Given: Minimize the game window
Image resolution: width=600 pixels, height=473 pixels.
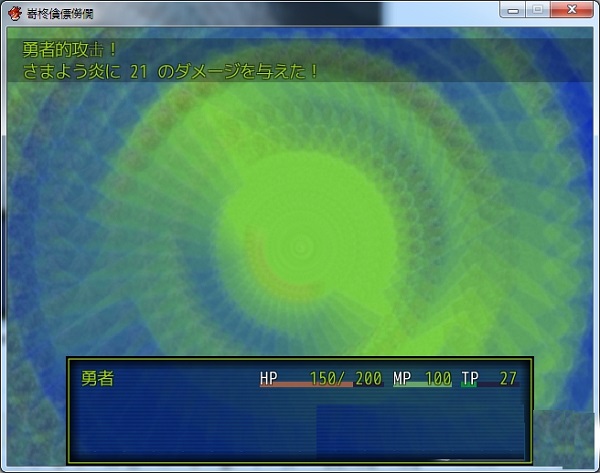Looking at the screenshot, I should [513, 10].
